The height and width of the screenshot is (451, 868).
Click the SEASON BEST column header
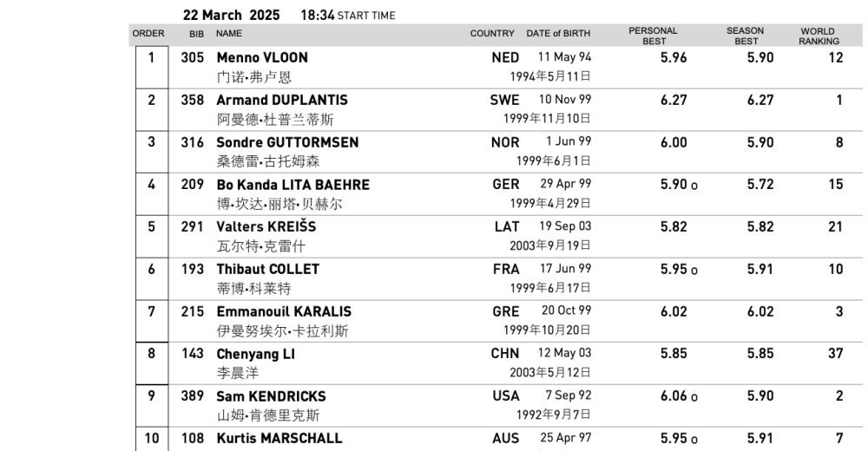[x=746, y=36]
